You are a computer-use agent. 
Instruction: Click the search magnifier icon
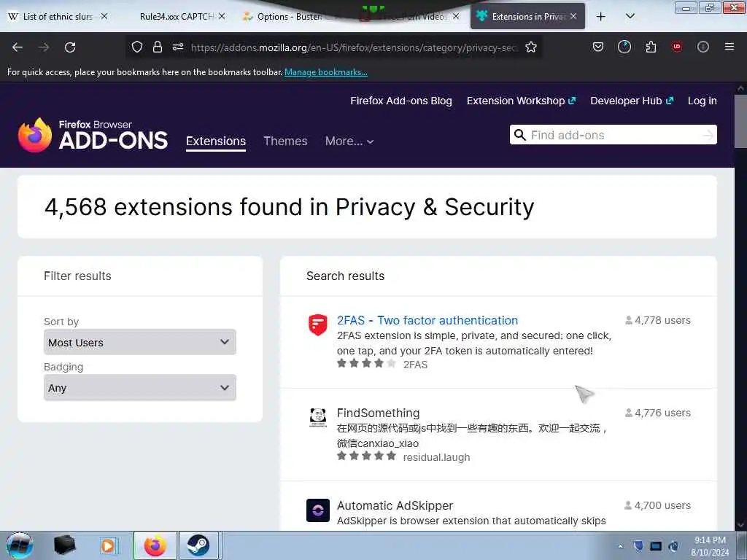tap(519, 135)
